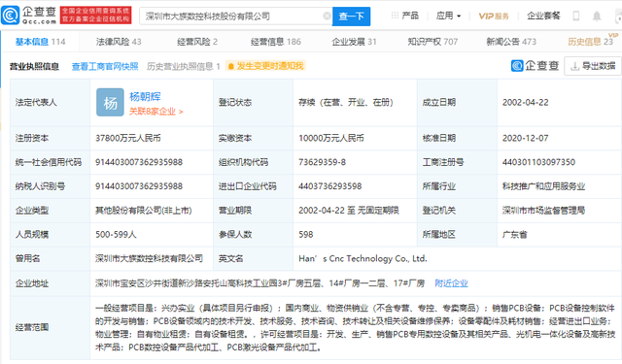Image resolution: width=622 pixels, height=364 pixels.
Task: Select the 知识产权 707 tab
Action: coord(432,42)
